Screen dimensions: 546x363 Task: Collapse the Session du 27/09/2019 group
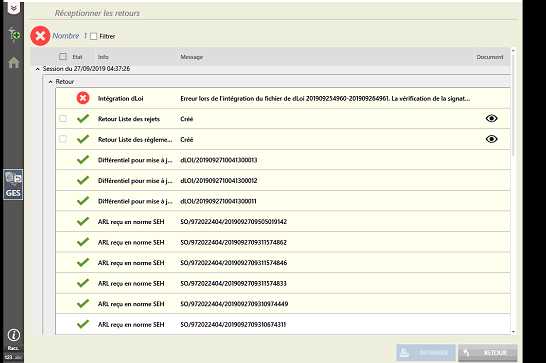[x=38, y=69]
